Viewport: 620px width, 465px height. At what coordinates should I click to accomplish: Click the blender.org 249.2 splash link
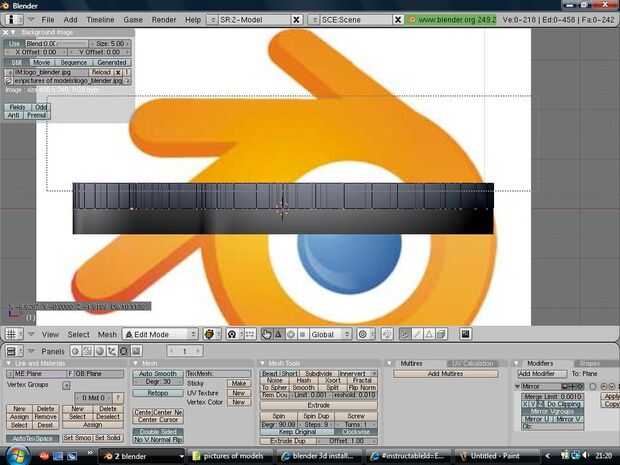[x=451, y=19]
